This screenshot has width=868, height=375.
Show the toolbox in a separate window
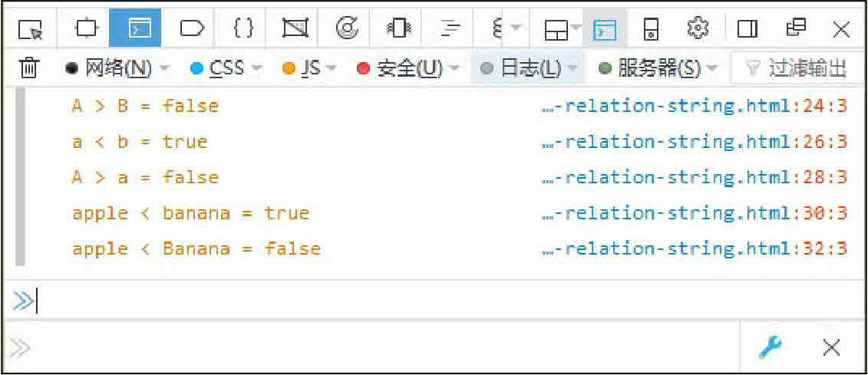point(796,28)
